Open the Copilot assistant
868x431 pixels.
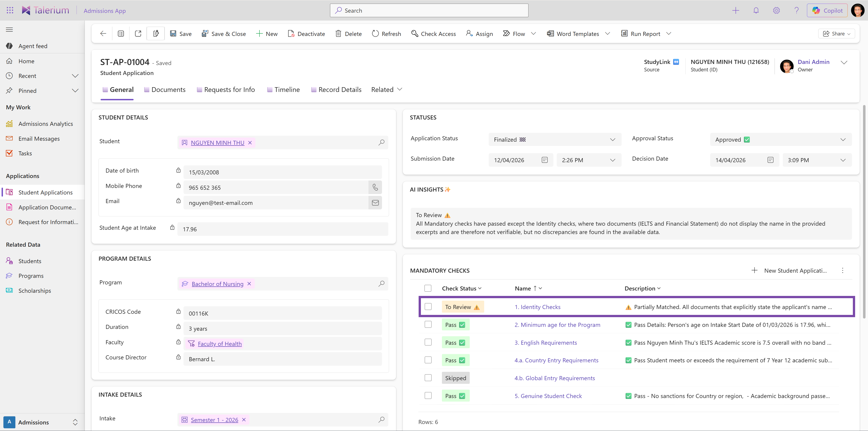point(827,10)
